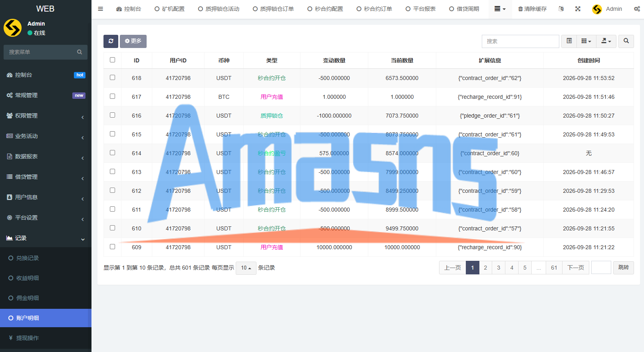644x352 pixels.
Task: Click the 跳转 jump button
Action: click(x=624, y=268)
